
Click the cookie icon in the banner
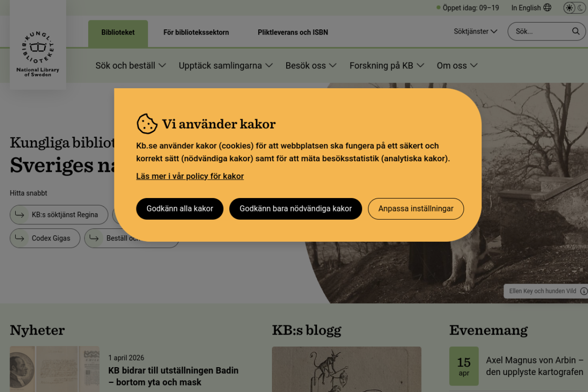[147, 124]
